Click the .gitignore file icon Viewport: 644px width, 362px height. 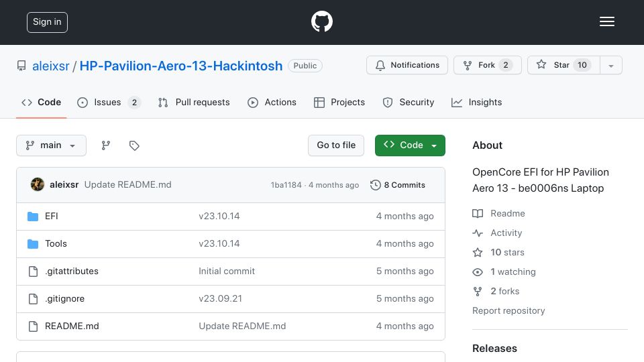(33, 299)
